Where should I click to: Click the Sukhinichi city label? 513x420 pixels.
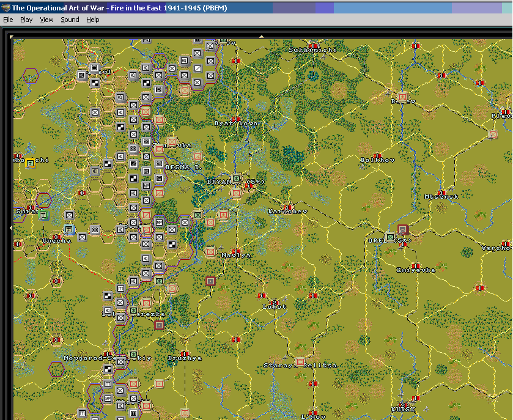(312, 50)
